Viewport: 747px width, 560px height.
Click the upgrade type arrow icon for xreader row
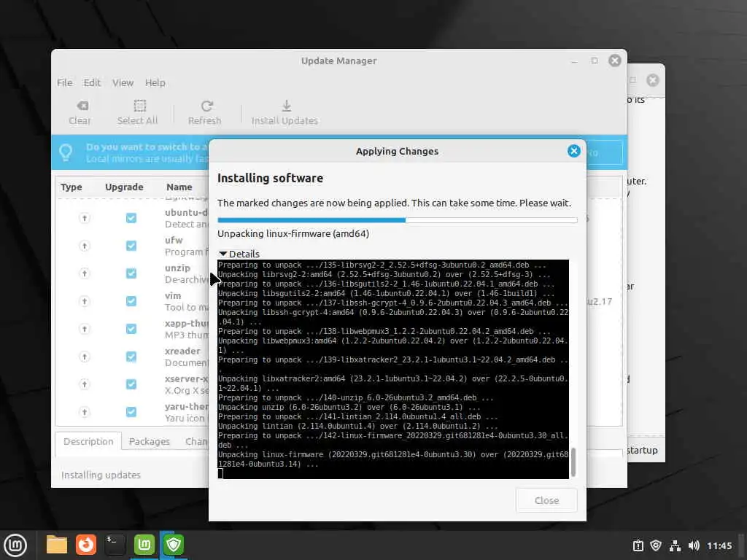click(85, 357)
